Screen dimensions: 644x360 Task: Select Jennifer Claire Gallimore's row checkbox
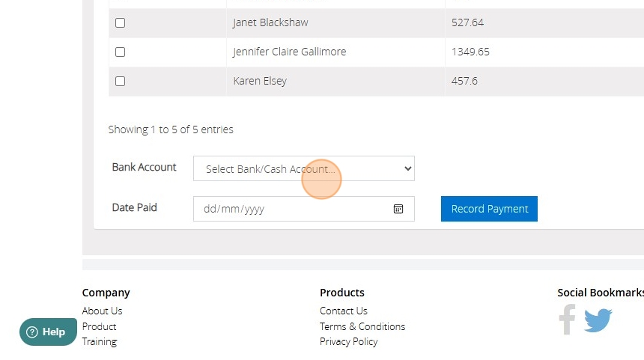(x=120, y=52)
